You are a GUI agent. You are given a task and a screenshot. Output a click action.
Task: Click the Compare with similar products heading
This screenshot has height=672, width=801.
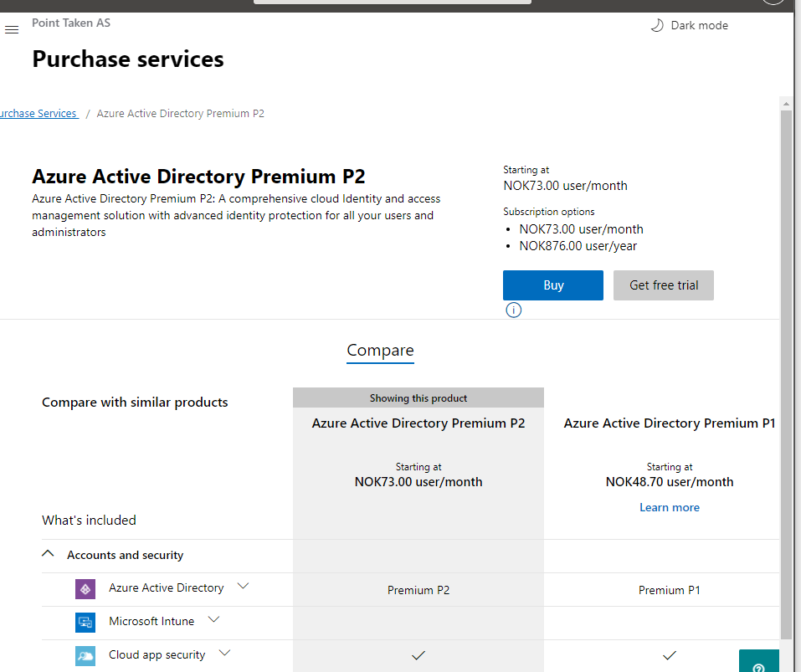[135, 403]
